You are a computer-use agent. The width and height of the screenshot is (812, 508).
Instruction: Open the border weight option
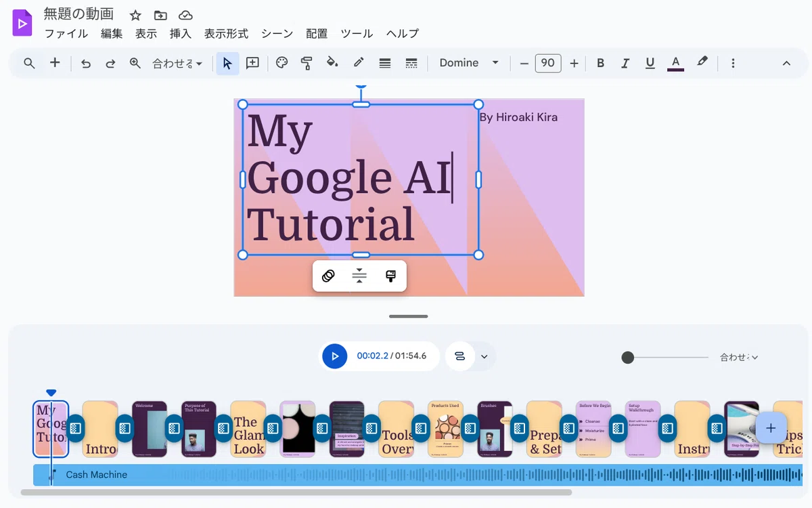coord(385,63)
